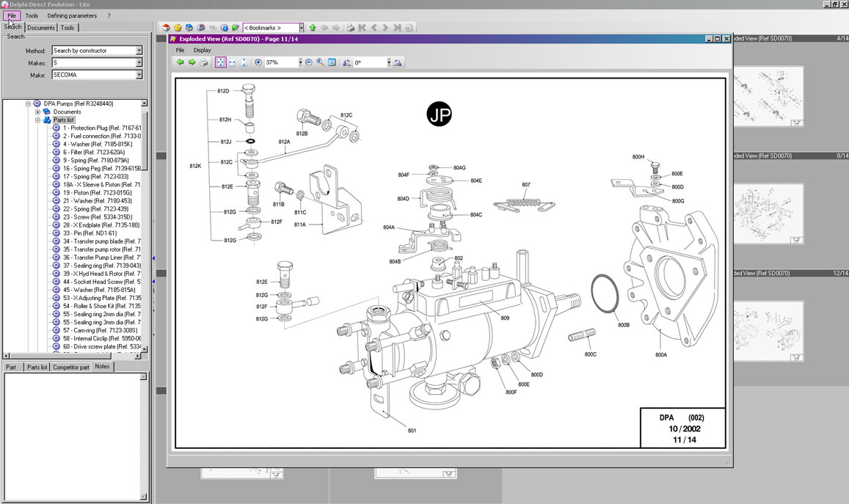Expand the Documents tree node

tap(37, 112)
